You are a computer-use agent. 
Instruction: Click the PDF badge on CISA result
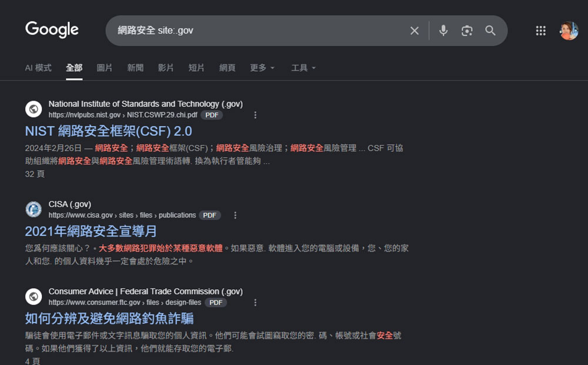tap(210, 216)
